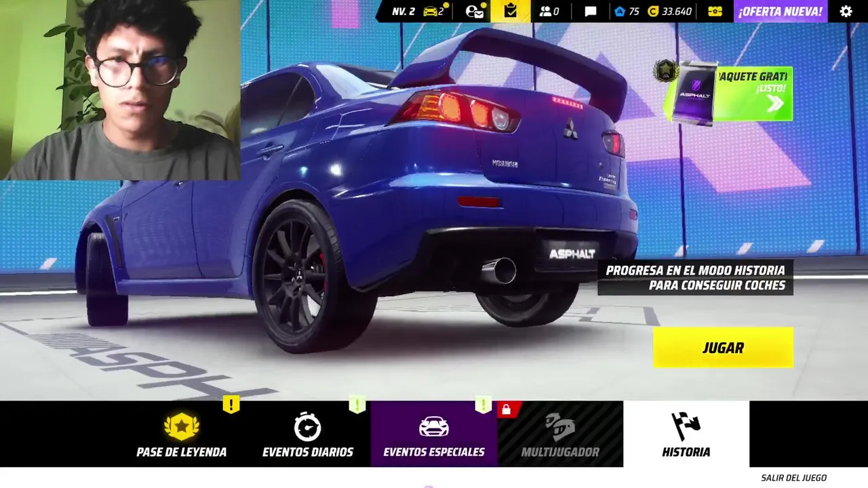Click the streamer webcam overlay
This screenshot has height=488, width=868.
(120, 89)
